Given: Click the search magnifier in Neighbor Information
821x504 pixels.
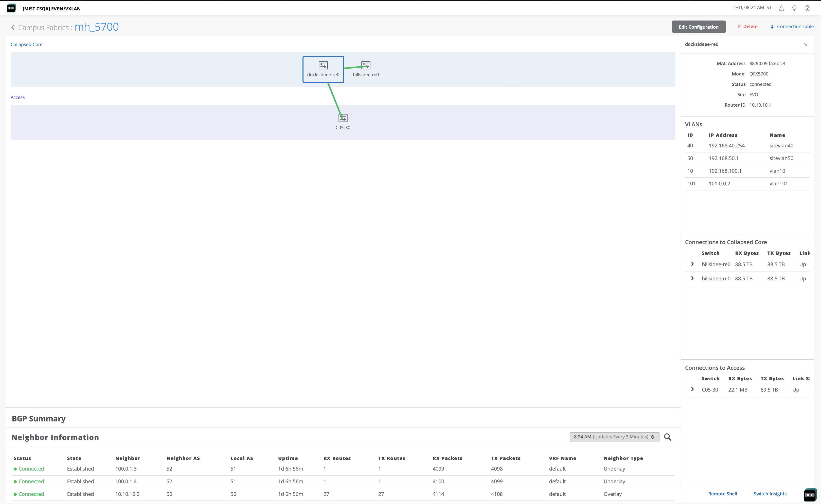Looking at the screenshot, I should (x=668, y=437).
